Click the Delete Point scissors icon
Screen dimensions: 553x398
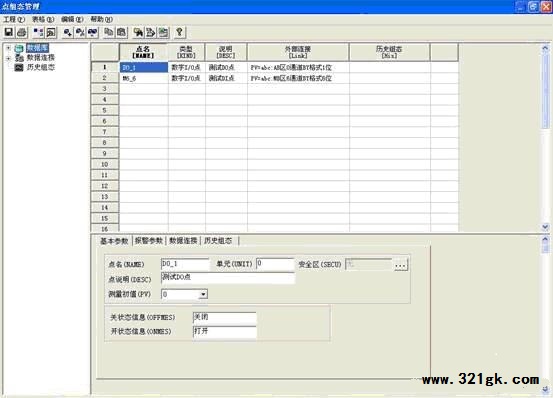tap(80, 32)
